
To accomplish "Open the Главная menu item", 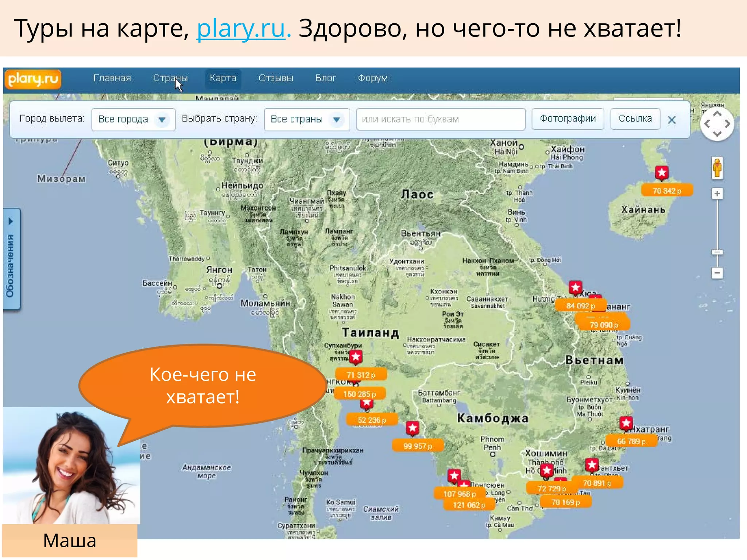I will coord(112,78).
